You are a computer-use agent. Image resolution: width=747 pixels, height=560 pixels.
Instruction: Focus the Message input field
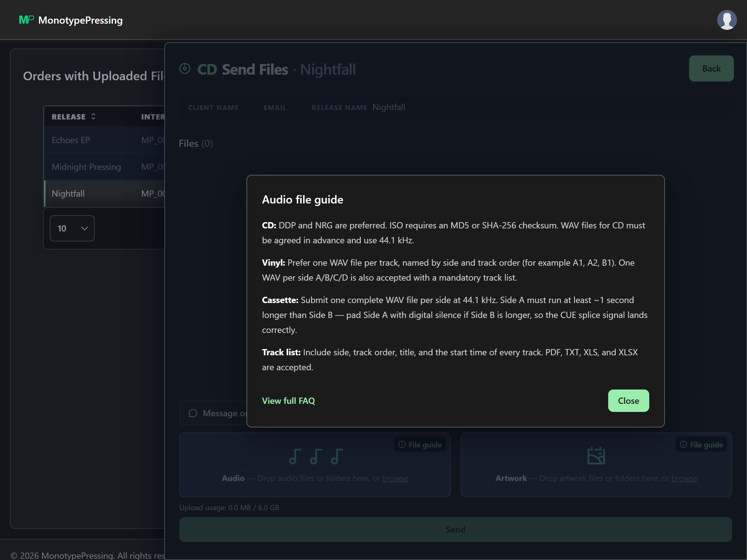(x=214, y=413)
